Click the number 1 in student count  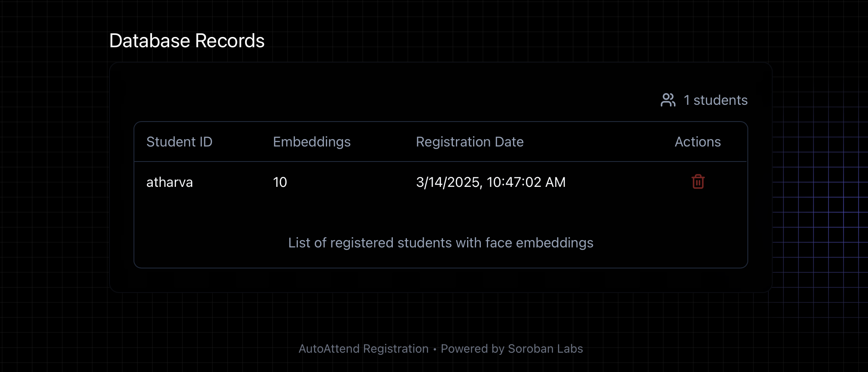tap(686, 100)
